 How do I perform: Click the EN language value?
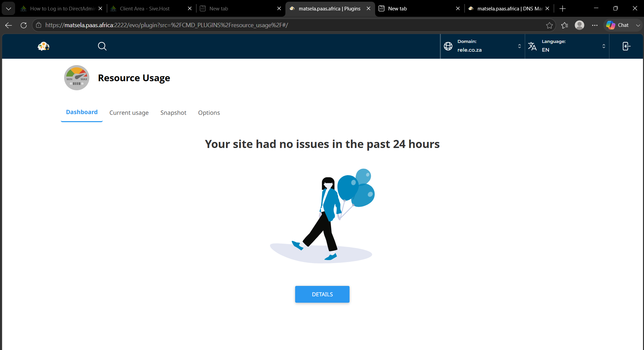coord(546,50)
